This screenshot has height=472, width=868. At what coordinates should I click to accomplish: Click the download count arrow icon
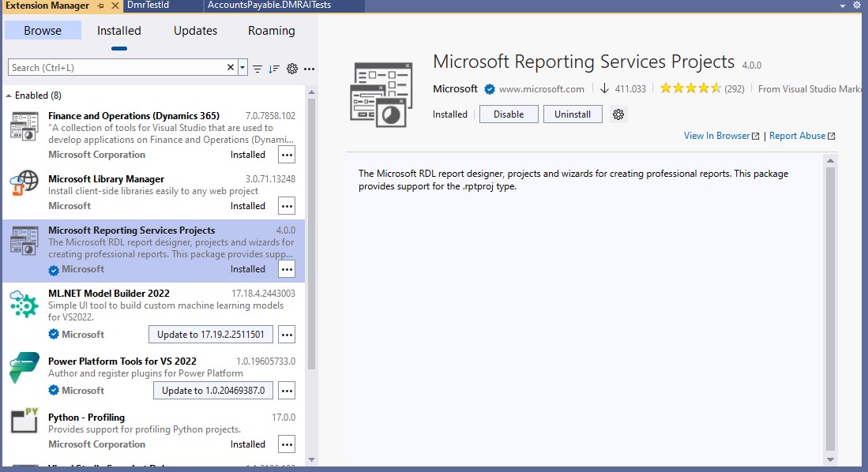coord(604,88)
